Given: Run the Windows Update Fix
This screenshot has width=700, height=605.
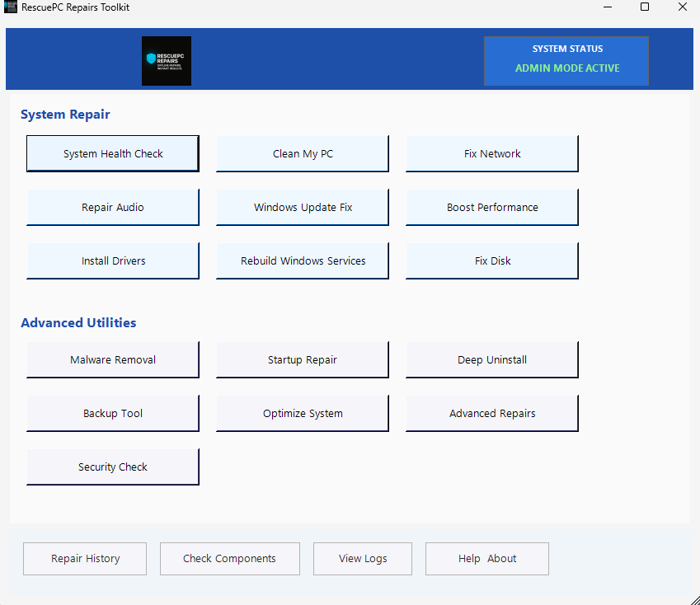Looking at the screenshot, I should [x=303, y=207].
